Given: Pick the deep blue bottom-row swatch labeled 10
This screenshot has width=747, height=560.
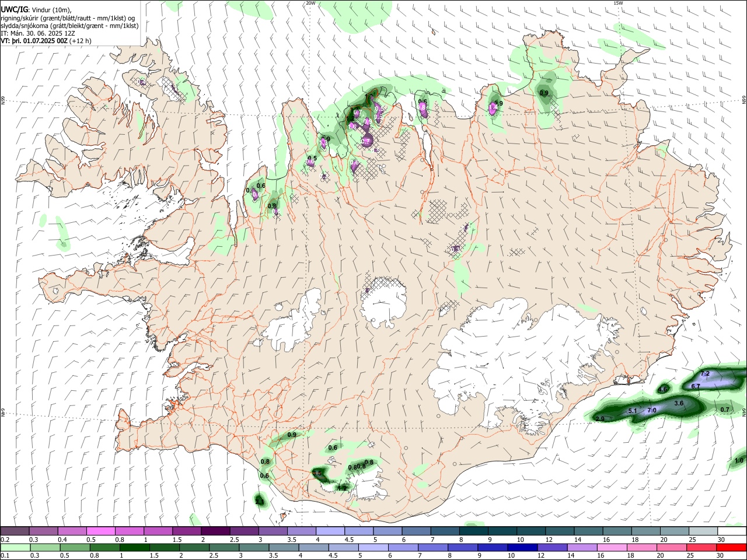Looking at the screenshot, I should (522, 548).
